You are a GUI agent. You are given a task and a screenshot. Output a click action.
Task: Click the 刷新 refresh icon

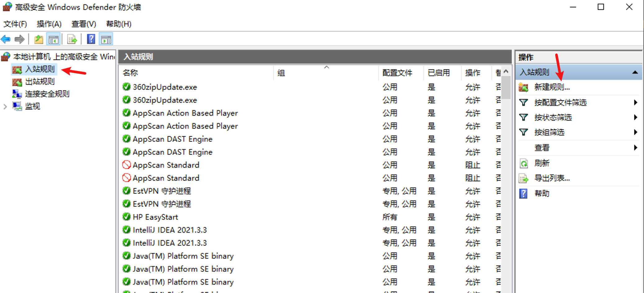point(524,163)
